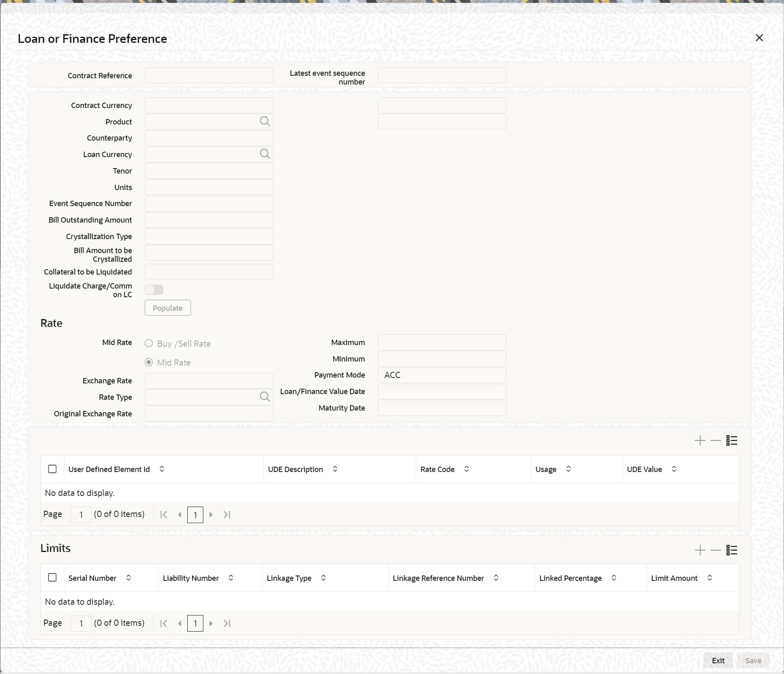Select the Mid Rate radio button
The width and height of the screenshot is (784, 674).
coord(149,362)
